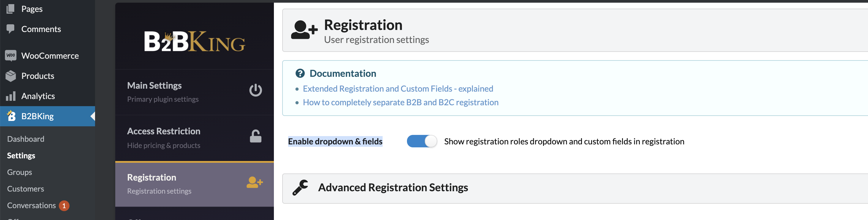Click the B2BKing logo in settings panel

tap(195, 42)
